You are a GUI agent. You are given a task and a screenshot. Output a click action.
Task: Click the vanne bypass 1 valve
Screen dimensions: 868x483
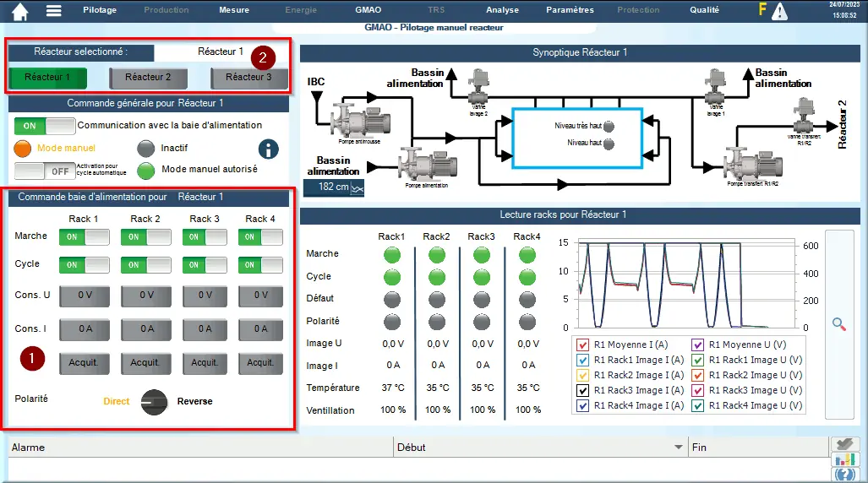click(x=715, y=87)
